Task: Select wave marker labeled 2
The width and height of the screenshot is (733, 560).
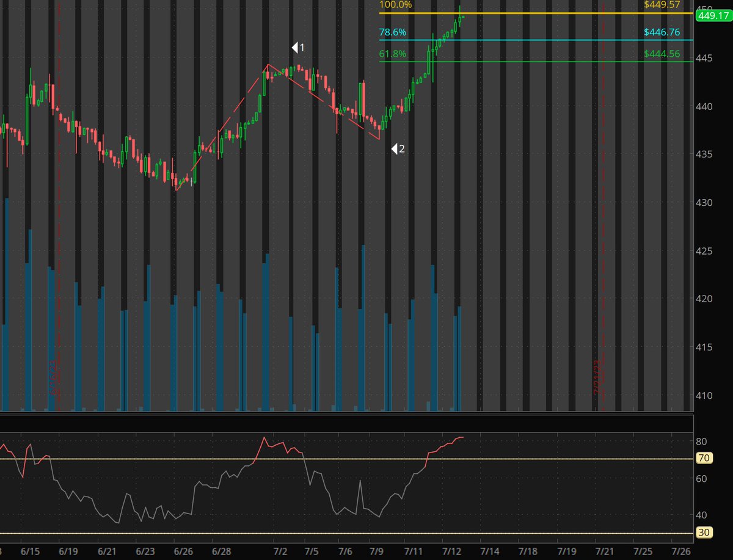Action: (398, 148)
